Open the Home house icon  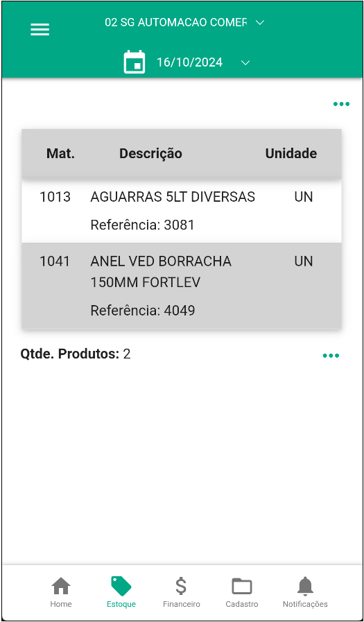point(61,586)
